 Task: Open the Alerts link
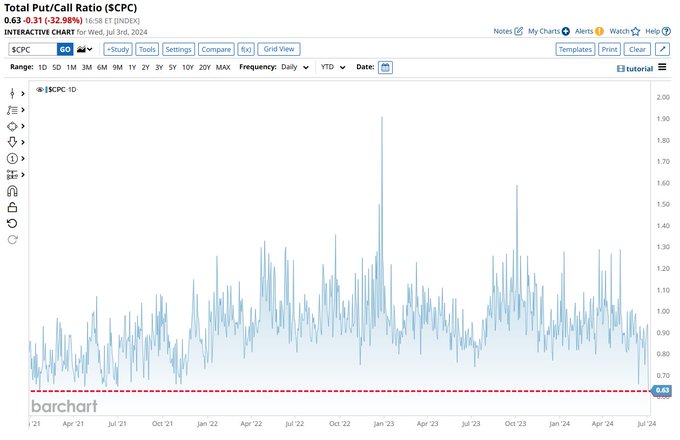click(584, 31)
